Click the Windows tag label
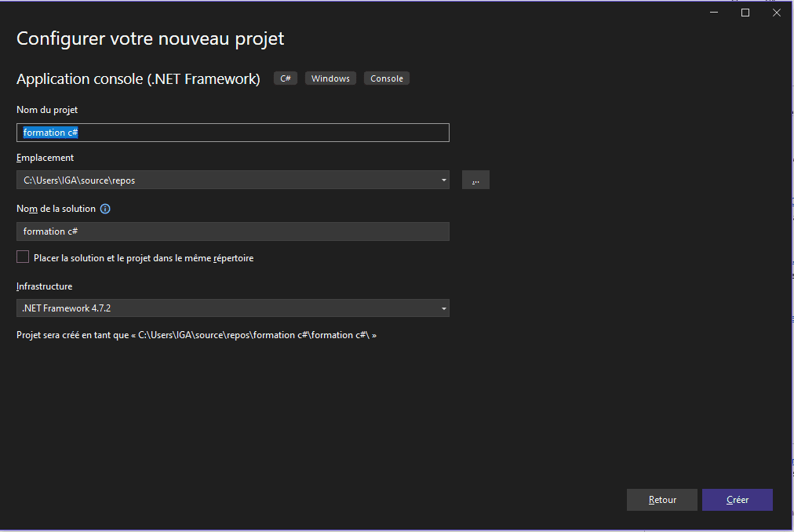The image size is (794, 532). coord(330,78)
